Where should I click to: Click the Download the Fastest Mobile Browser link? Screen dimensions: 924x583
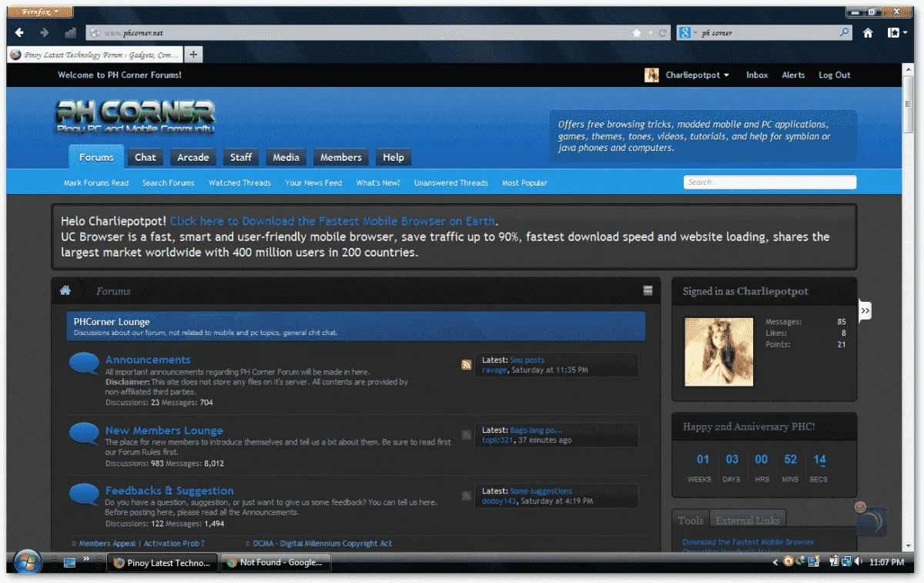tap(333, 221)
